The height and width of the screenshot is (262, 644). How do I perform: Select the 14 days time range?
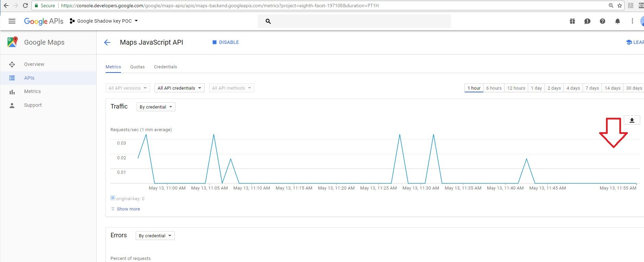pyautogui.click(x=612, y=88)
